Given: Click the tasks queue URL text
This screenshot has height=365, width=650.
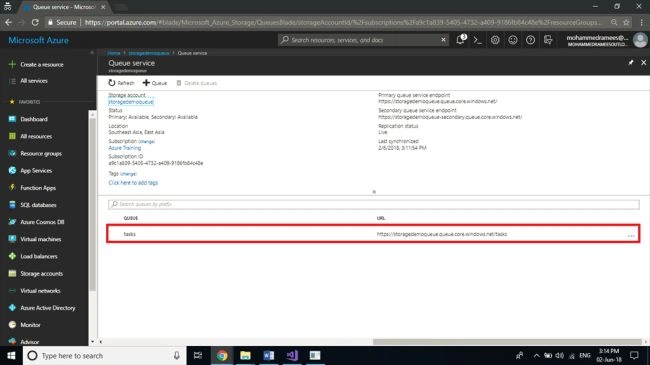Looking at the screenshot, I should tap(442, 234).
